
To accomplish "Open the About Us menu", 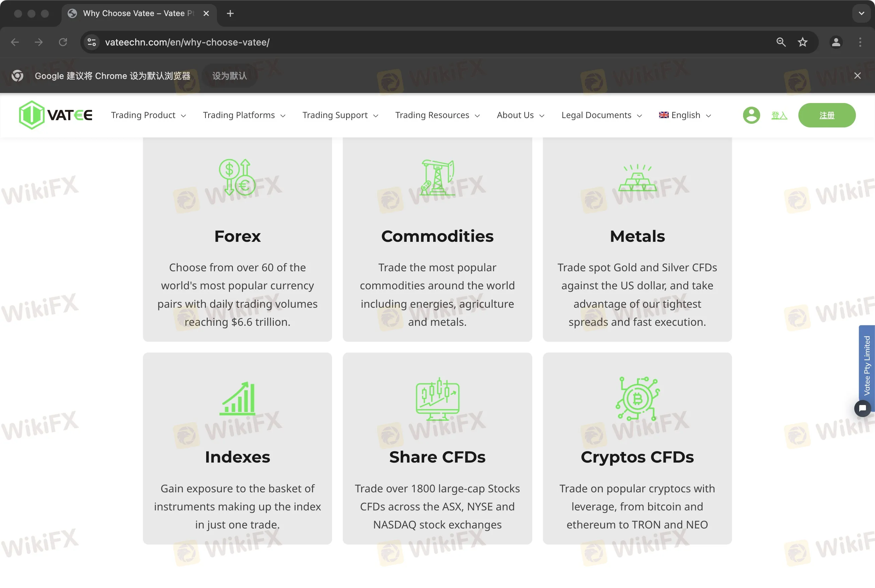I will point(521,115).
